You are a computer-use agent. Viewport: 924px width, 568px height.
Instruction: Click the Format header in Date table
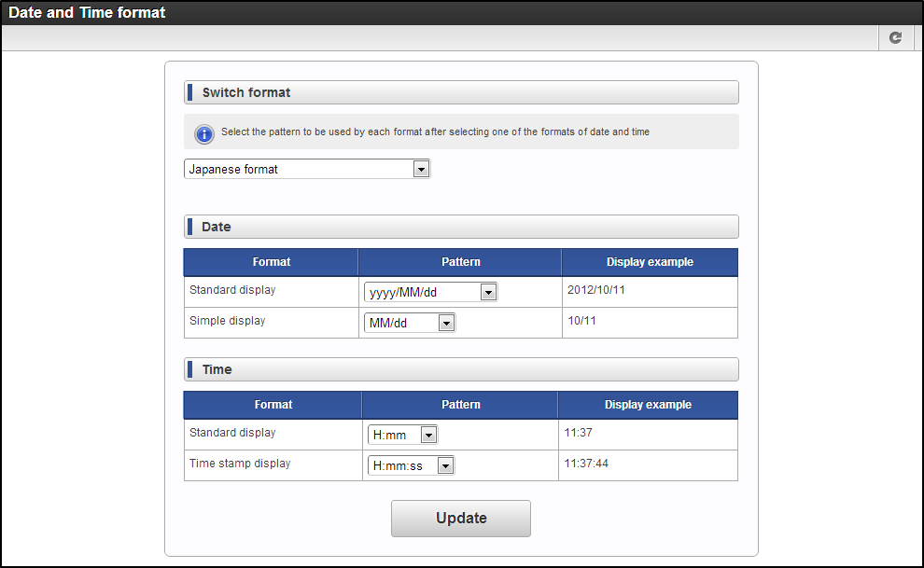coord(271,262)
